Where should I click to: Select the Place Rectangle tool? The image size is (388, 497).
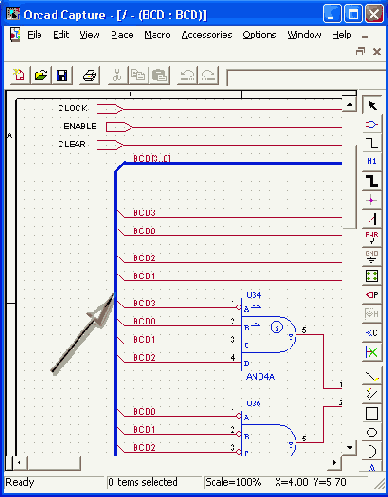(x=372, y=414)
